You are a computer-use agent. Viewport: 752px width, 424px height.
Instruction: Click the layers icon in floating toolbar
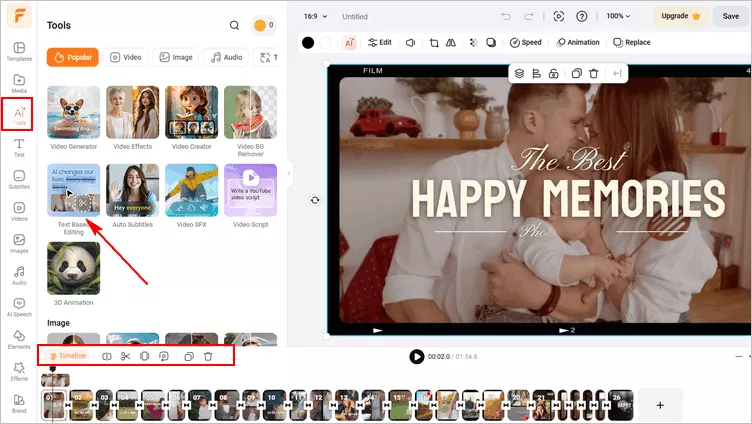point(519,73)
